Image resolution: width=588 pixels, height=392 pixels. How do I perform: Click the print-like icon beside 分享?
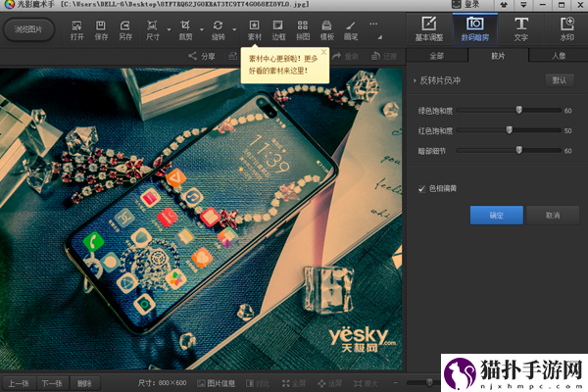coord(232,56)
